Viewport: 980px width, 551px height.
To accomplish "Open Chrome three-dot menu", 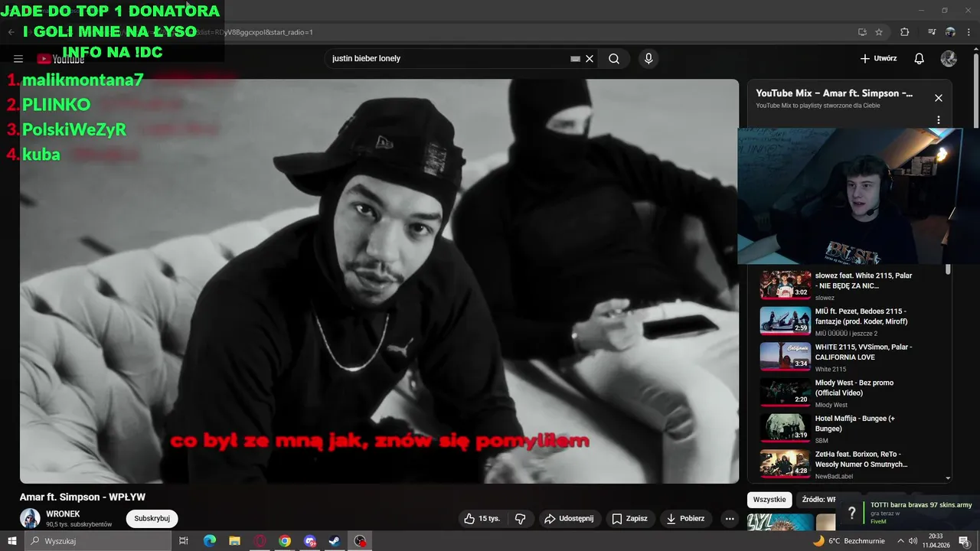I will (968, 32).
